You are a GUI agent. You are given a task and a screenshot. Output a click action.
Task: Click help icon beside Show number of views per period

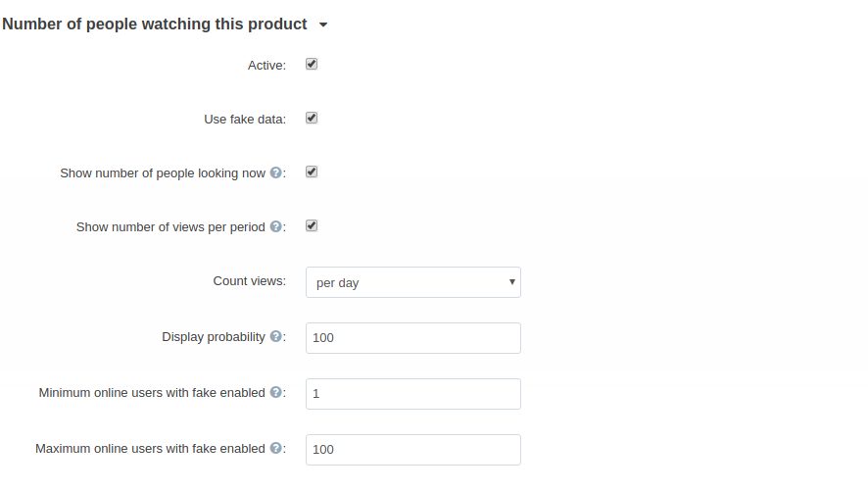[x=275, y=226]
